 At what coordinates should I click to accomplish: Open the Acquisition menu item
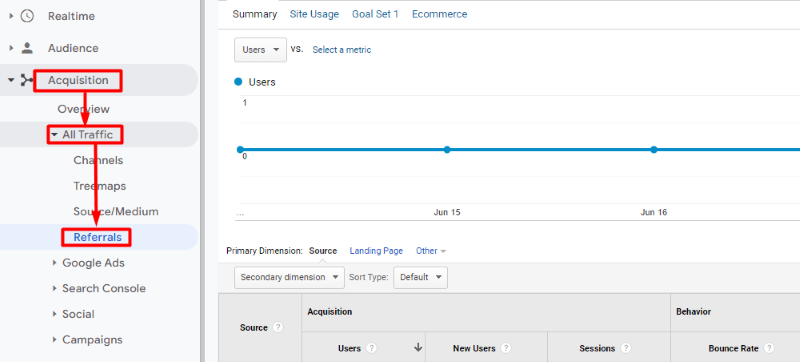click(78, 81)
